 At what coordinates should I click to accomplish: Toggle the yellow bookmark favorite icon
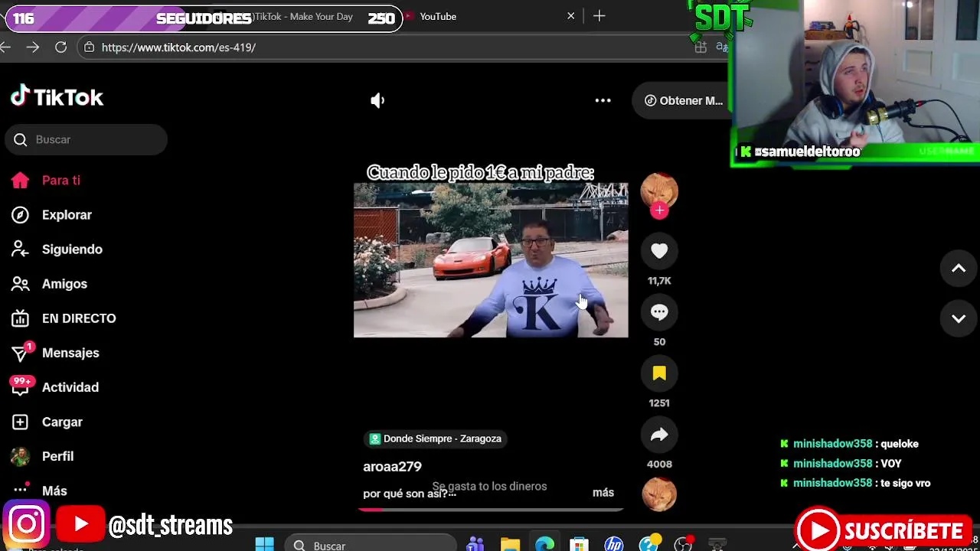pos(659,373)
